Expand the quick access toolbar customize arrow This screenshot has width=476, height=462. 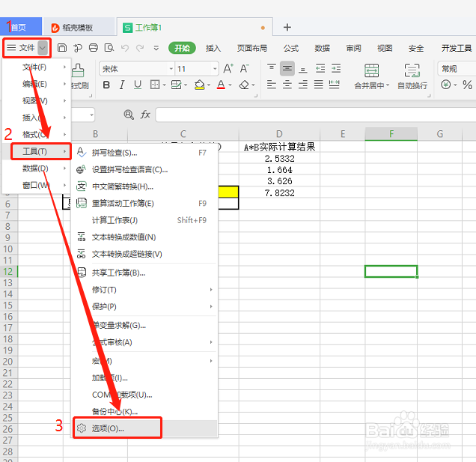click(x=156, y=48)
